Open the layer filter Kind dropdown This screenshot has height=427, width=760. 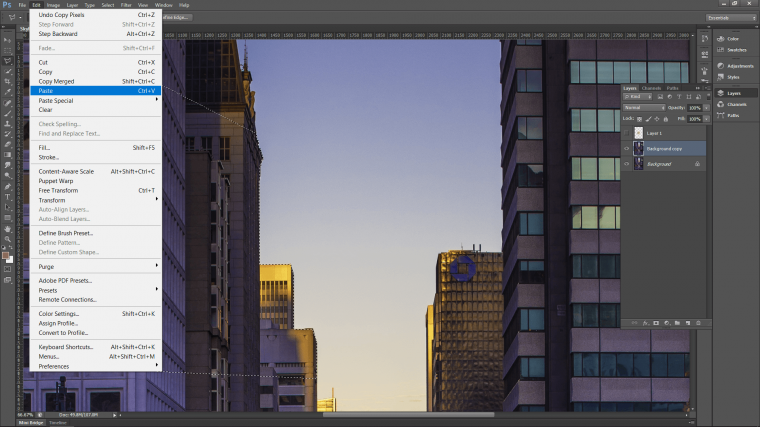(x=637, y=97)
